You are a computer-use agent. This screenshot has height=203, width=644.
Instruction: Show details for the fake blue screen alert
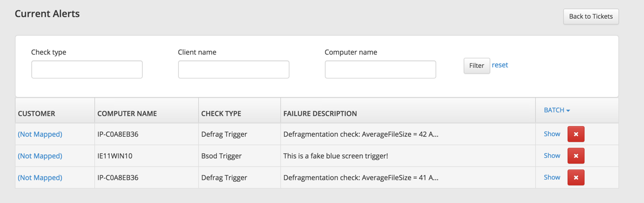click(552, 156)
